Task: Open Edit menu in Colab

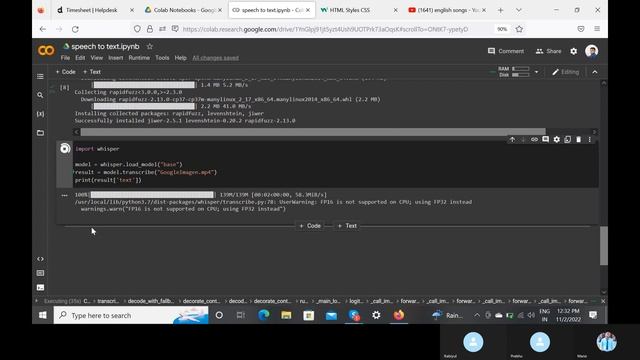Action: (x=80, y=58)
